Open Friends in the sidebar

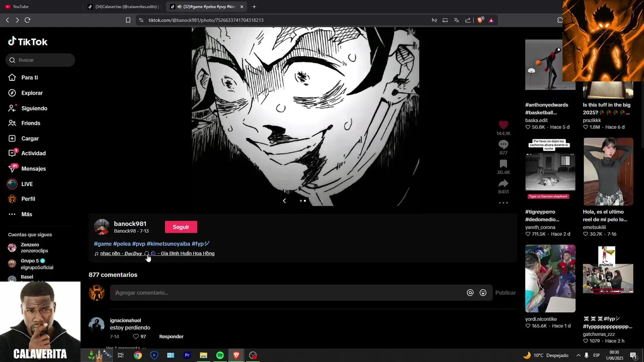[31, 123]
